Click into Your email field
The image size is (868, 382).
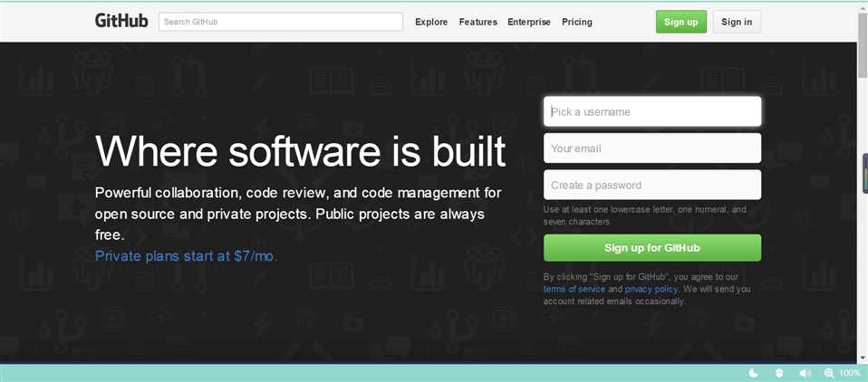(652, 148)
